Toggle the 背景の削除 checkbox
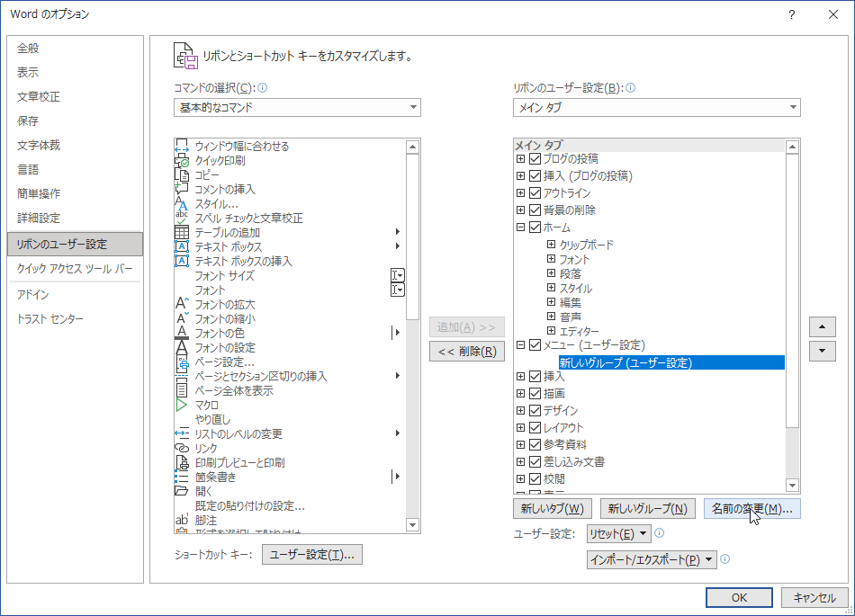 [535, 210]
